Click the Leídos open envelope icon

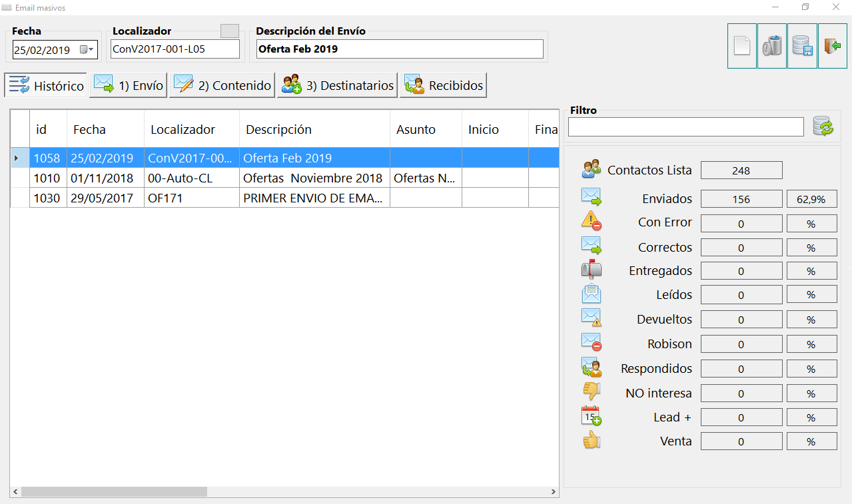[x=592, y=294]
